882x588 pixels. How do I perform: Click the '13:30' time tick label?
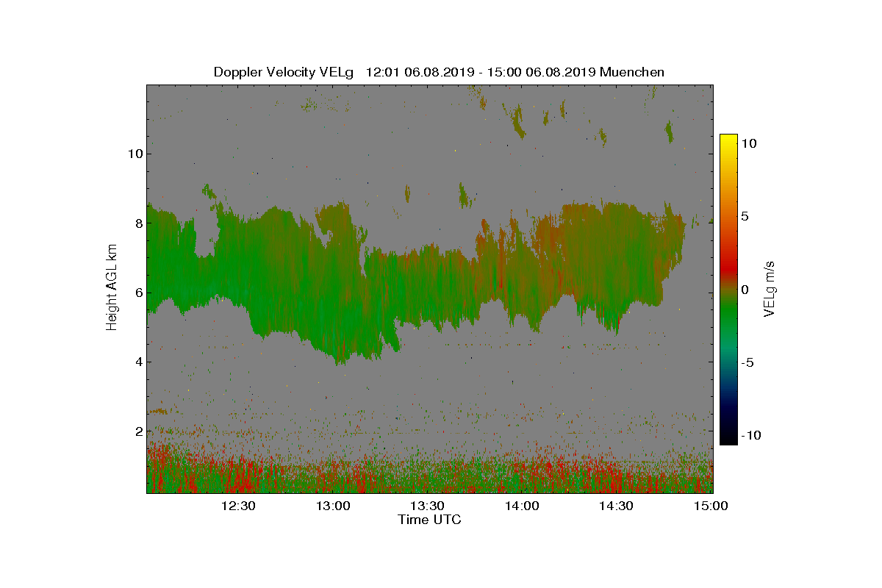click(427, 506)
